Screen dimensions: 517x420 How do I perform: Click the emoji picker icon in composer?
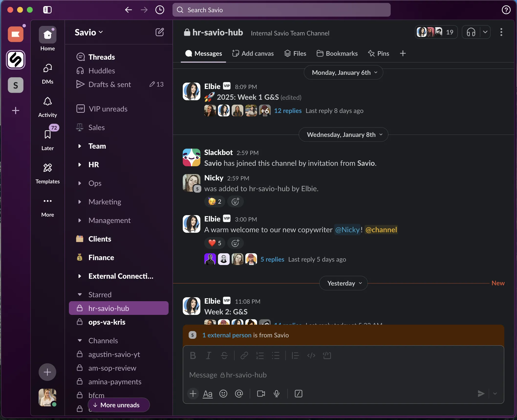223,394
